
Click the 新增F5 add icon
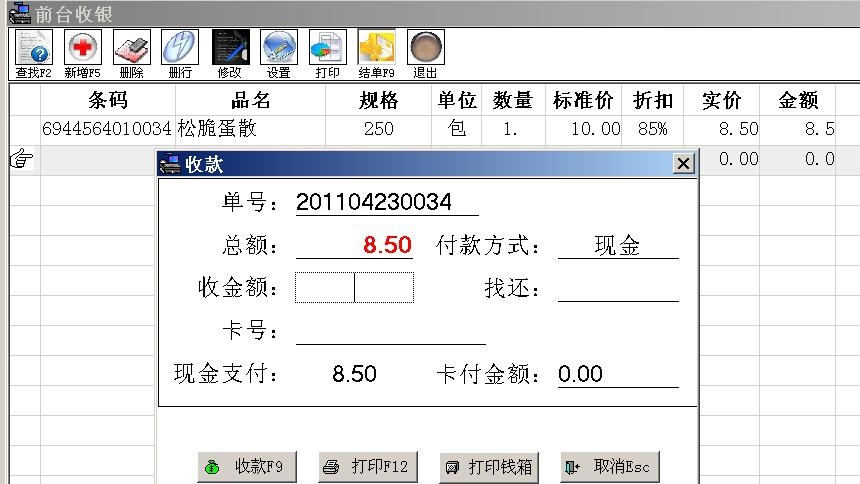(x=82, y=54)
